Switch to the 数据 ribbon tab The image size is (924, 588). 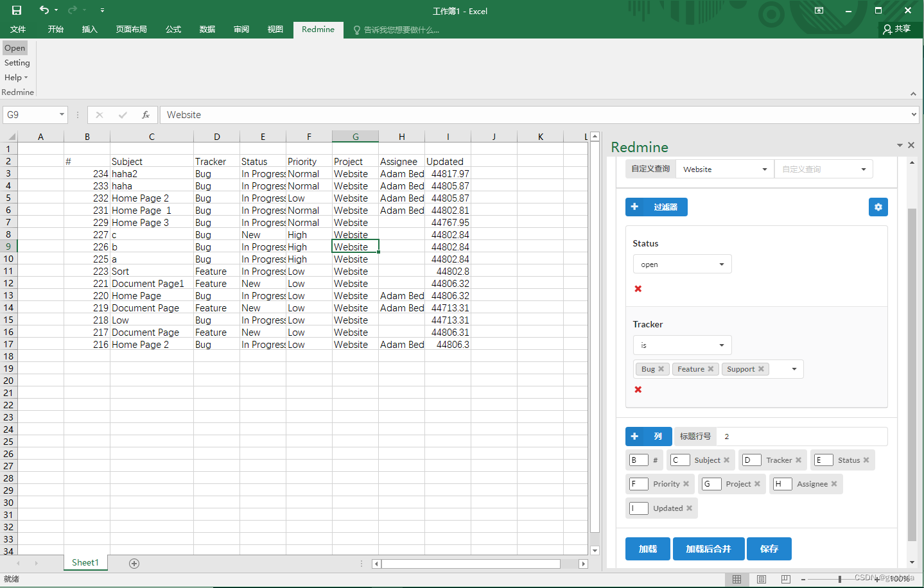[x=207, y=30]
